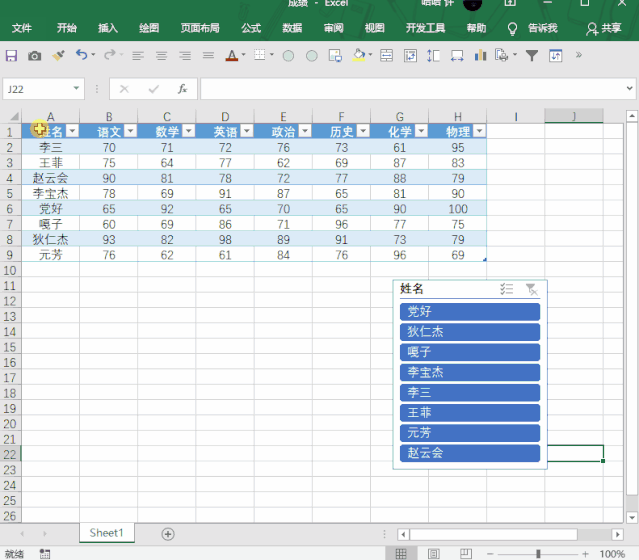This screenshot has height=560, width=639.
Task: Click the fx Insert Function icon
Action: coord(182,89)
